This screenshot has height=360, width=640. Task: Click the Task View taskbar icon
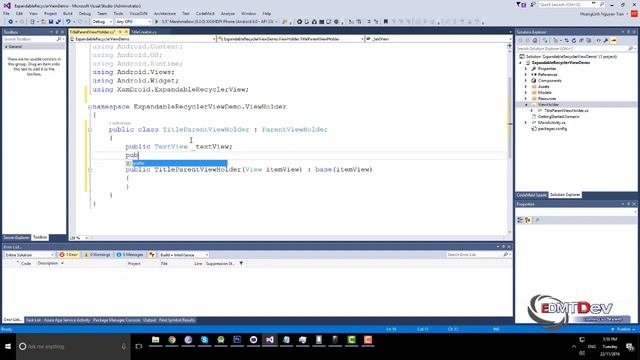click(x=139, y=346)
